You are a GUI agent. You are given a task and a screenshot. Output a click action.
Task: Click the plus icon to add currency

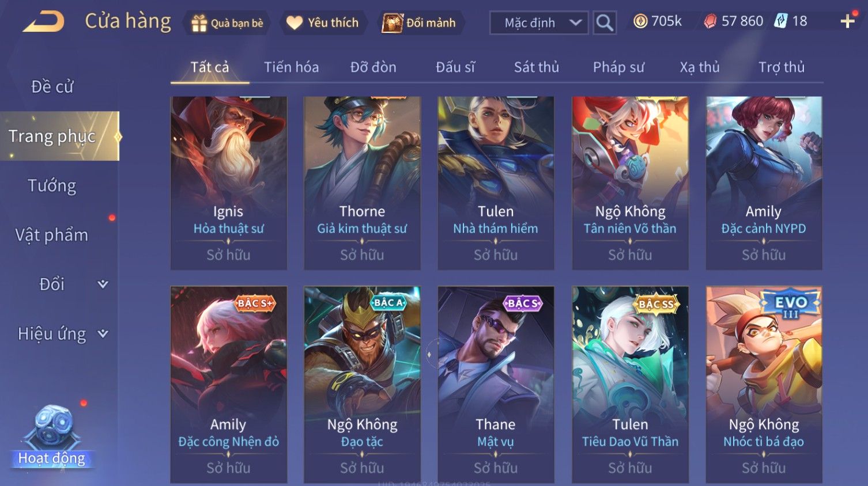pyautogui.click(x=847, y=22)
